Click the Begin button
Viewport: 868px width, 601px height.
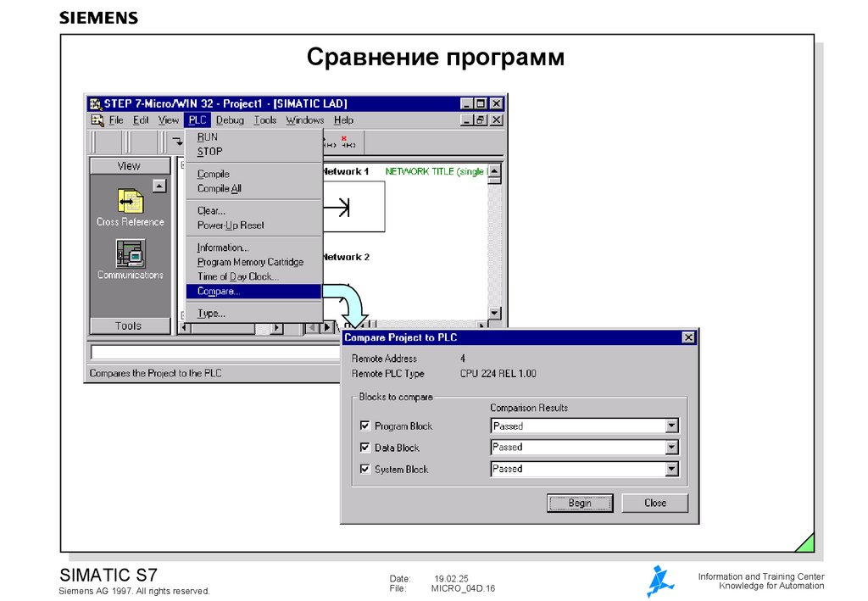point(580,503)
